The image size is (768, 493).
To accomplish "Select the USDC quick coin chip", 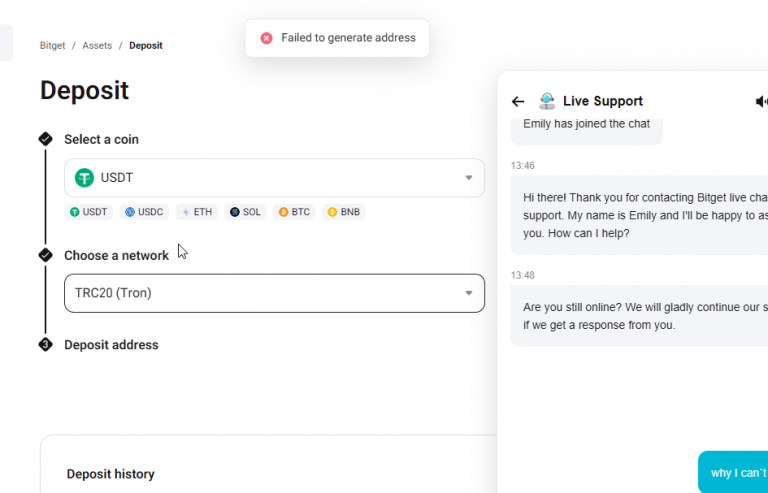I will (144, 212).
